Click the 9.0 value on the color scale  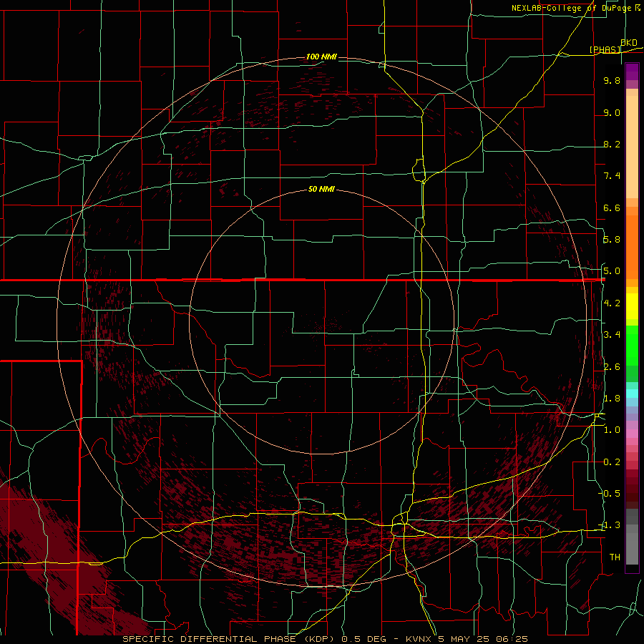point(612,112)
